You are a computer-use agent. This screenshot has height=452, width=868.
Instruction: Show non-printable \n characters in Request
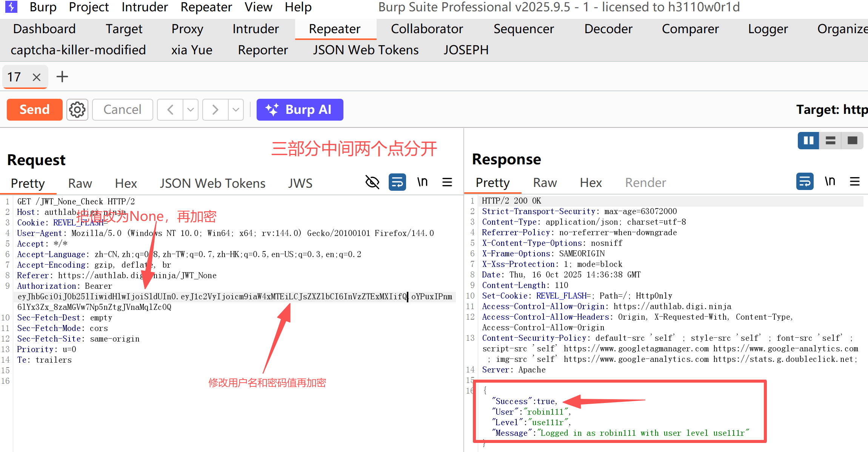[x=422, y=182]
